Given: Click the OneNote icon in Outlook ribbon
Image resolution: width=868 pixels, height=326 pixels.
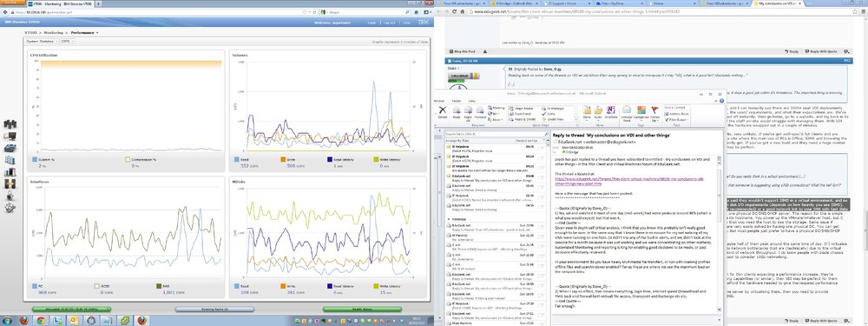Looking at the screenshot, I should (611, 112).
